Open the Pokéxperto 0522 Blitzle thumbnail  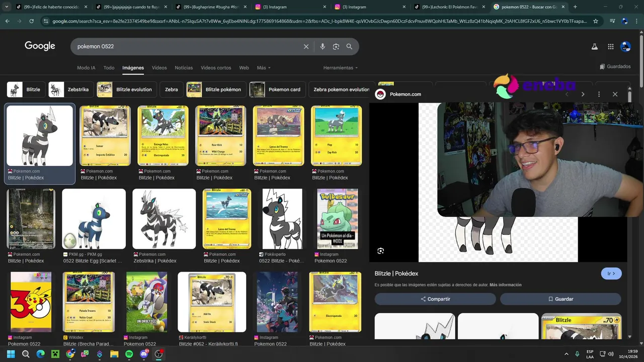282,219
